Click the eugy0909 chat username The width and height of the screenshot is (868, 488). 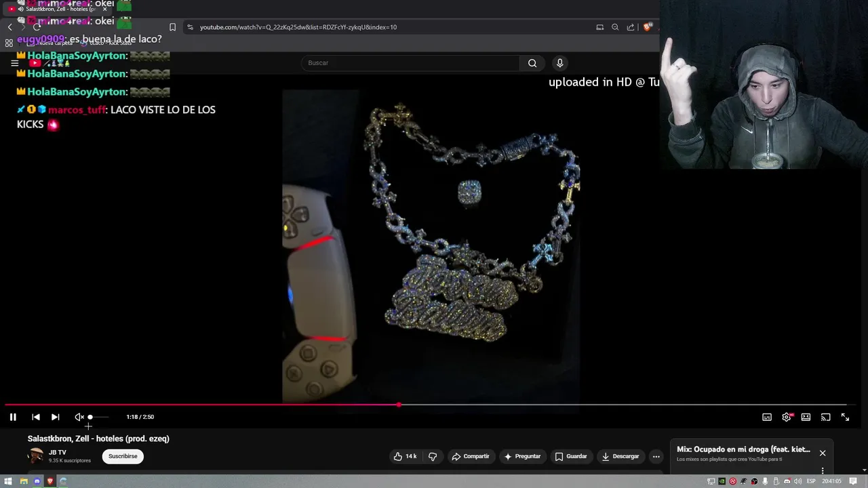[40, 39]
